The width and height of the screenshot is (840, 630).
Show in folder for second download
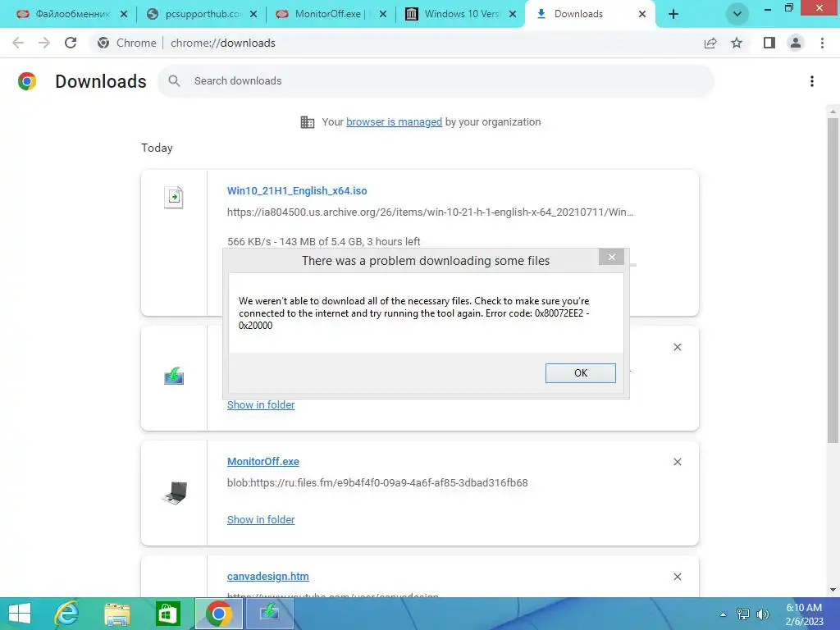(261, 405)
